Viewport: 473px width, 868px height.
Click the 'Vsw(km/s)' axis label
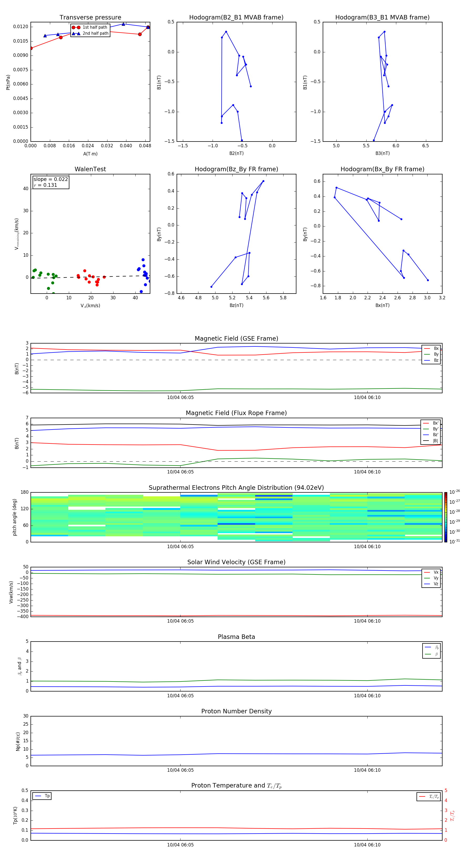point(11,592)
